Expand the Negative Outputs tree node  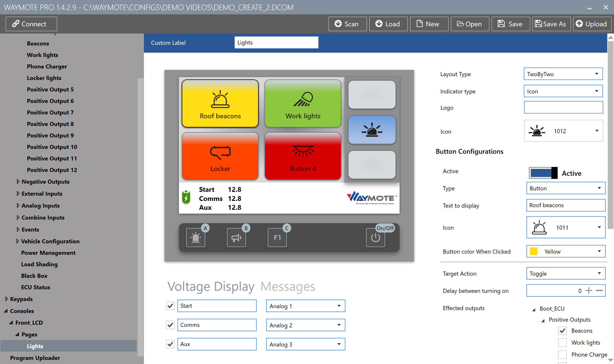click(x=18, y=182)
